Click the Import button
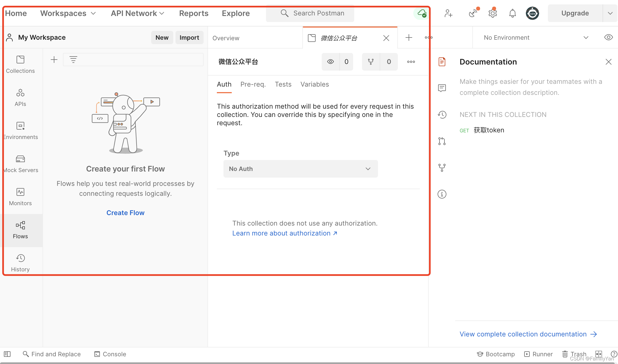 tap(189, 38)
